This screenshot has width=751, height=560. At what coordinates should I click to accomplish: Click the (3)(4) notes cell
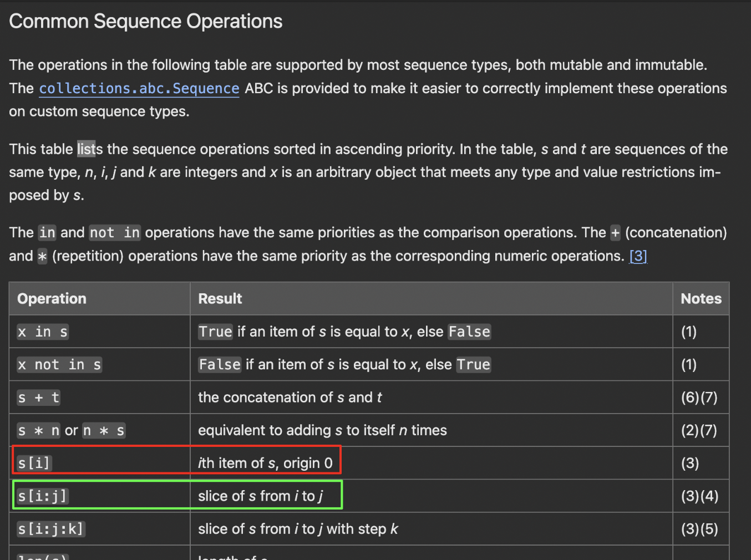point(700,496)
